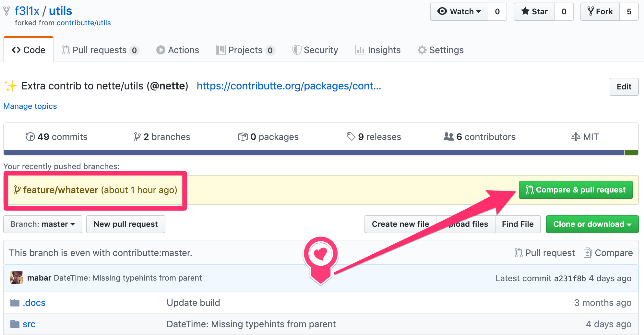Open the feature/whatever branch link
Screen dimensions: 644x335
point(61,190)
